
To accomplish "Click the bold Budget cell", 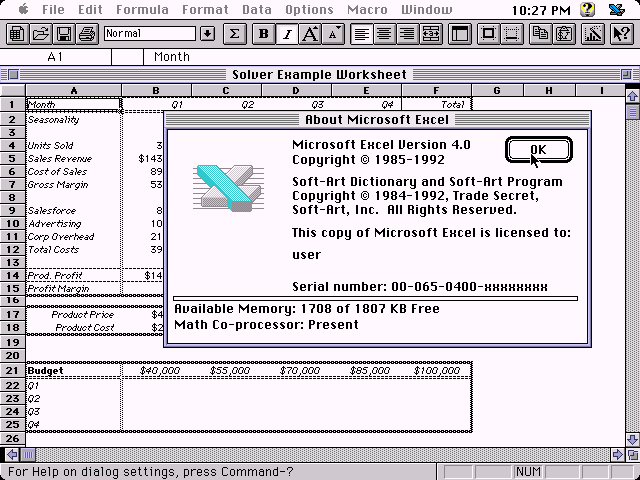I will coord(73,371).
